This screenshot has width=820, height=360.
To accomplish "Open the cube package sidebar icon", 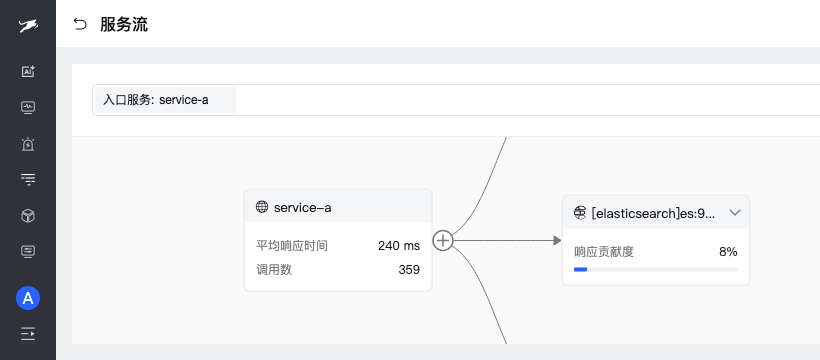I will [x=28, y=216].
